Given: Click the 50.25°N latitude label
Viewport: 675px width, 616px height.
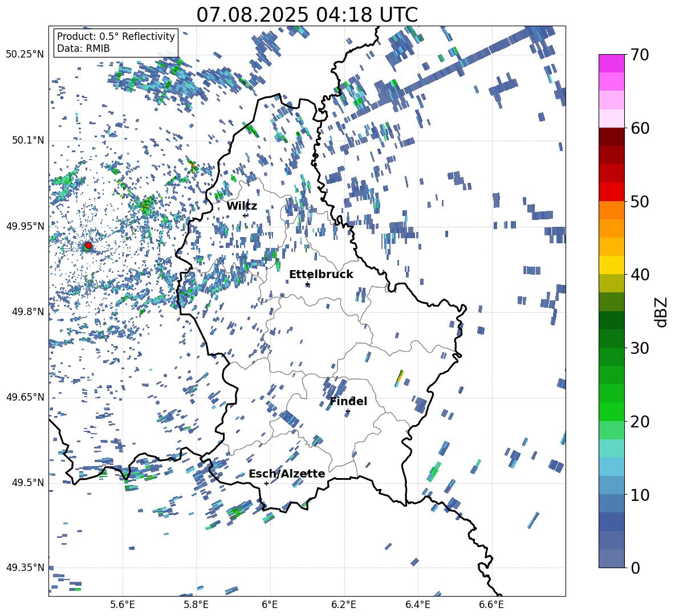Looking at the screenshot, I should [x=25, y=55].
